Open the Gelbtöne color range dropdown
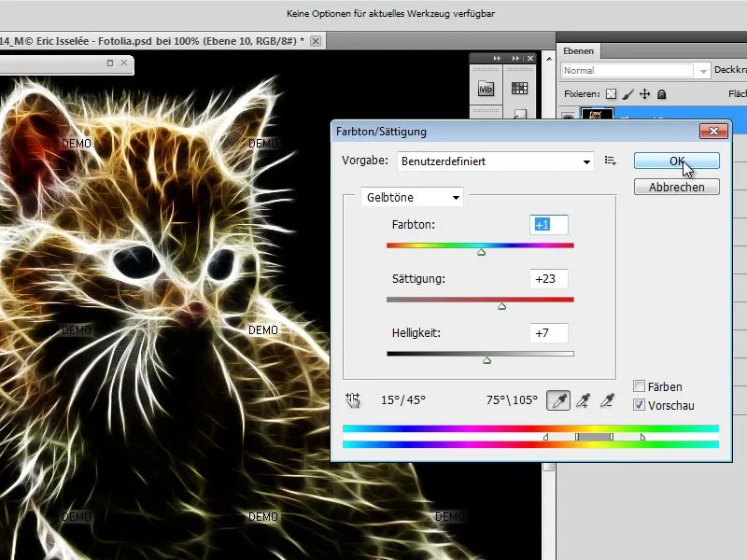Viewport: 747px width, 560px height. (412, 197)
